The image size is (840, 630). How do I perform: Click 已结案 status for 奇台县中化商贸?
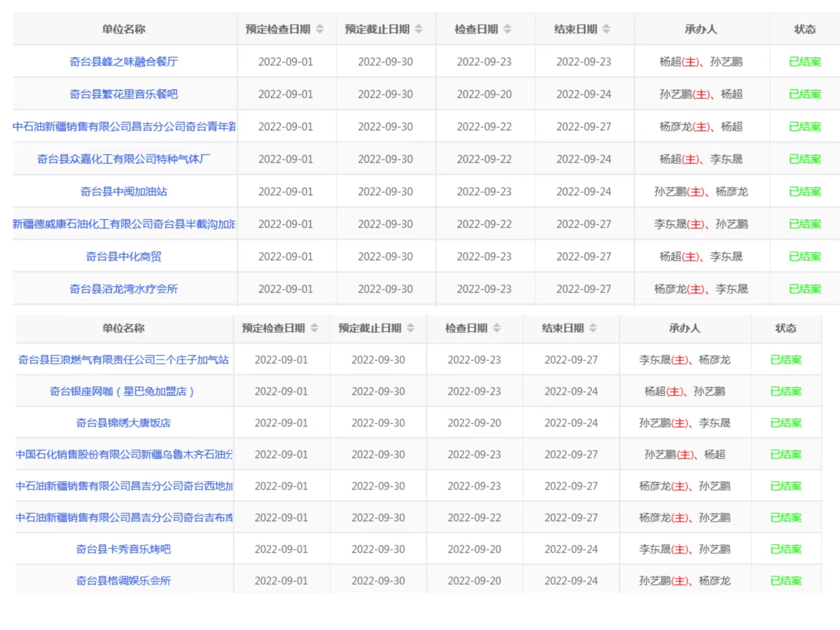pyautogui.click(x=805, y=256)
